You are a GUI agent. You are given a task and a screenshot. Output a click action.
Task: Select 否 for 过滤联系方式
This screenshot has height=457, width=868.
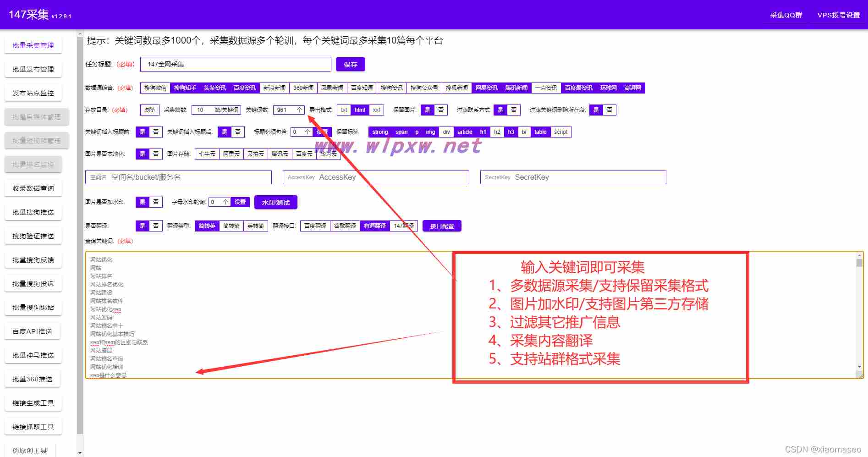pos(514,110)
